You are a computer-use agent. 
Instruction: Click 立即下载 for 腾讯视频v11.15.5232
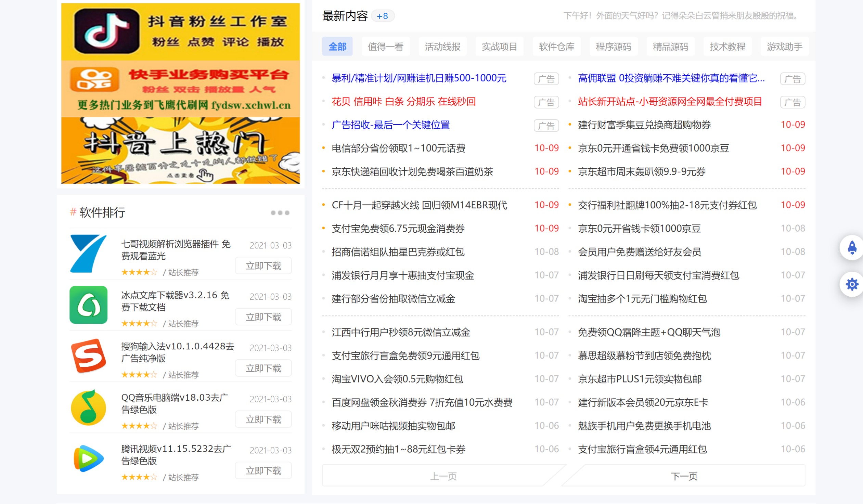[263, 470]
